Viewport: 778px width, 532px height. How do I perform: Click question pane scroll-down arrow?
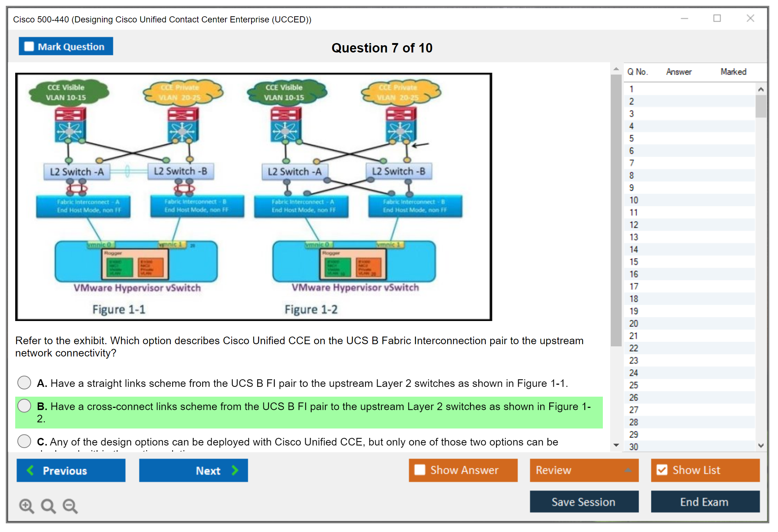click(616, 445)
